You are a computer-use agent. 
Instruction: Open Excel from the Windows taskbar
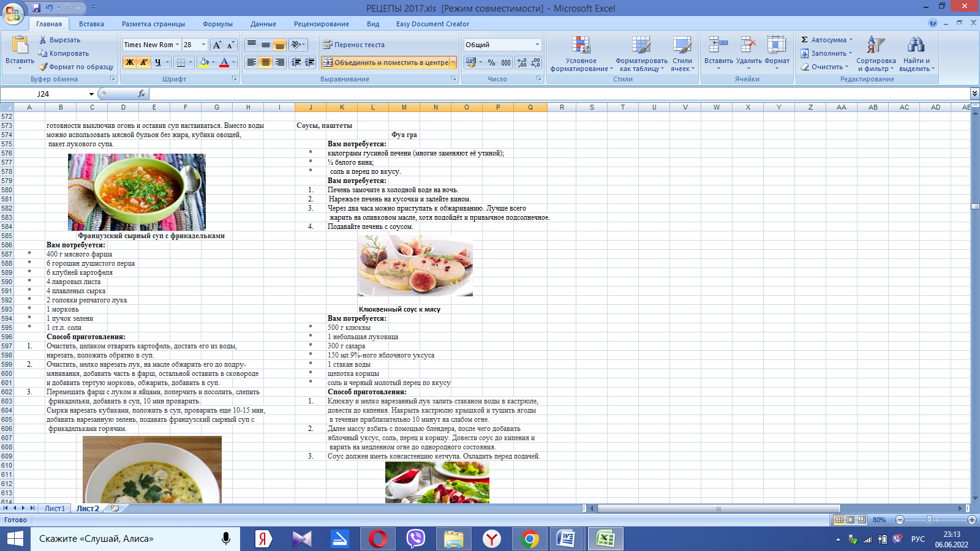pos(605,539)
